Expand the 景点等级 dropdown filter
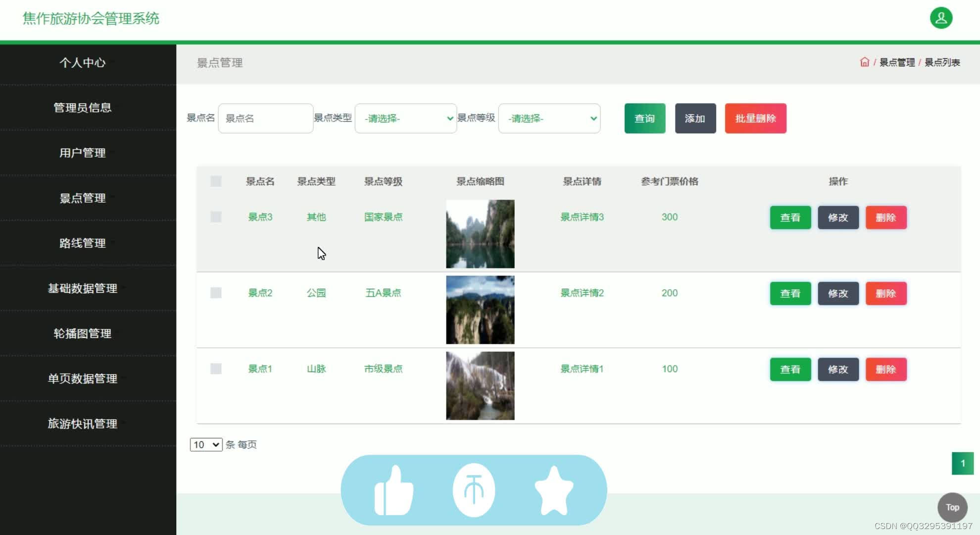The image size is (980, 535). click(549, 118)
